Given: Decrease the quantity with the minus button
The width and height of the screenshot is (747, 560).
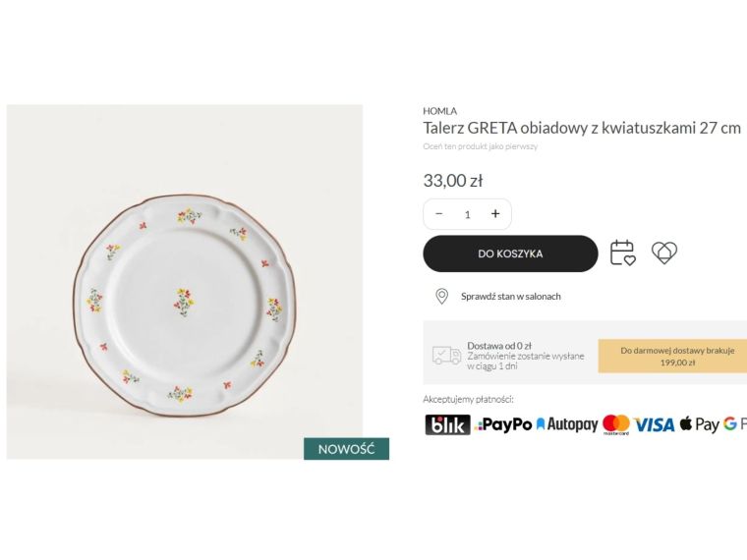Looking at the screenshot, I should 439,214.
